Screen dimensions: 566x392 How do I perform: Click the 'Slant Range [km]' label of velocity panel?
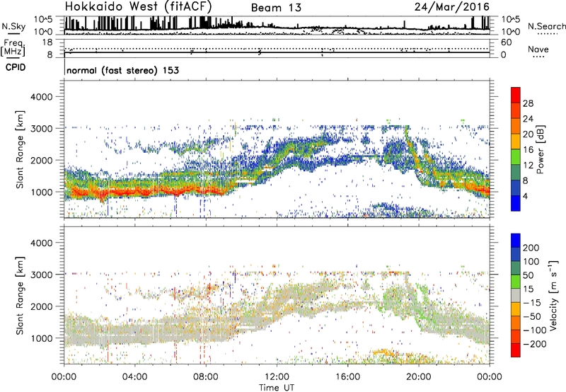[x=20, y=296]
